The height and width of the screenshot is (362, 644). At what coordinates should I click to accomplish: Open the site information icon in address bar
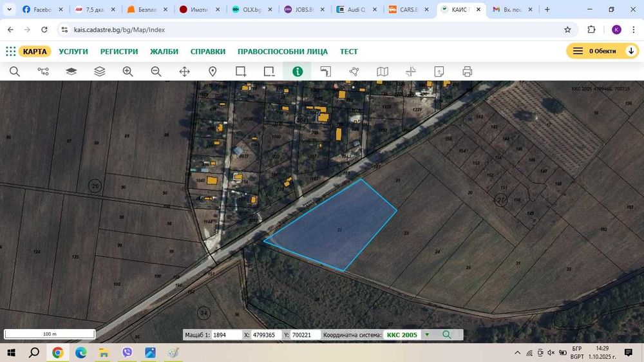(x=64, y=30)
